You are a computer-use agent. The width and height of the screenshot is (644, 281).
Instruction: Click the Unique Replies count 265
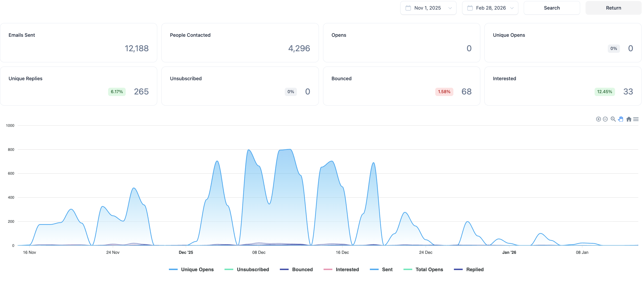[141, 92]
